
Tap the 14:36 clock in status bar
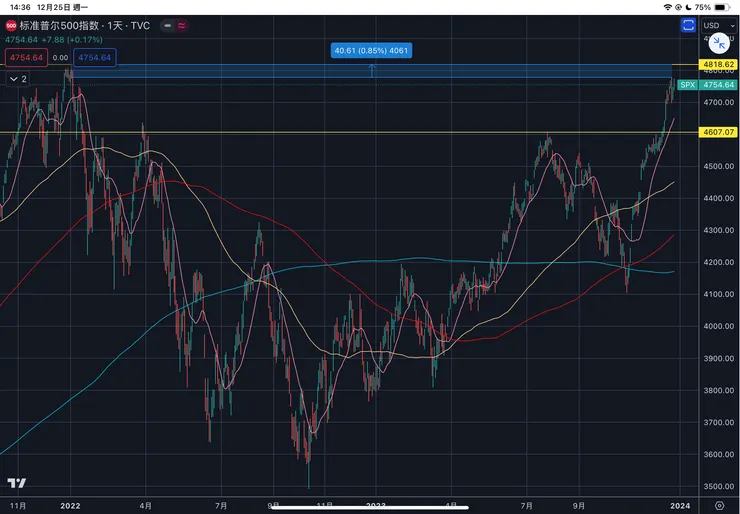pos(20,7)
